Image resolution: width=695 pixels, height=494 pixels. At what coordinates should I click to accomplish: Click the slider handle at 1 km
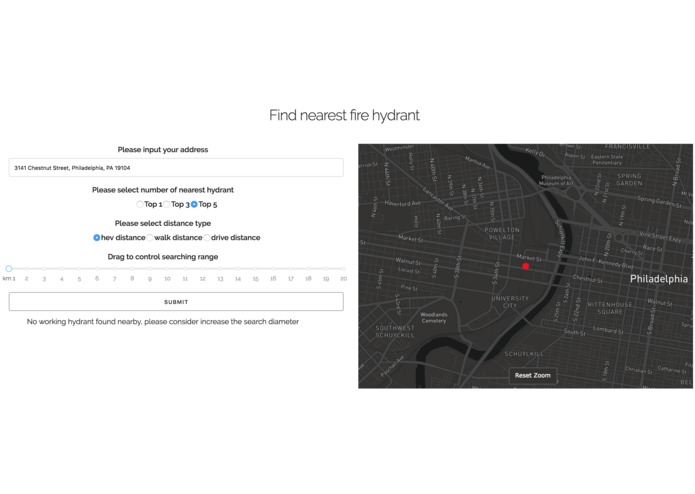[x=8, y=268]
